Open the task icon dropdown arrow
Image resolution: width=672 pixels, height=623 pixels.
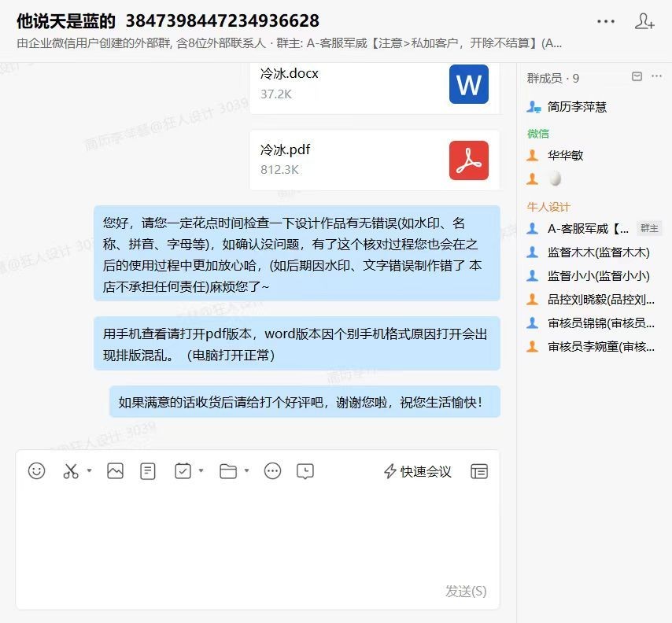point(201,472)
